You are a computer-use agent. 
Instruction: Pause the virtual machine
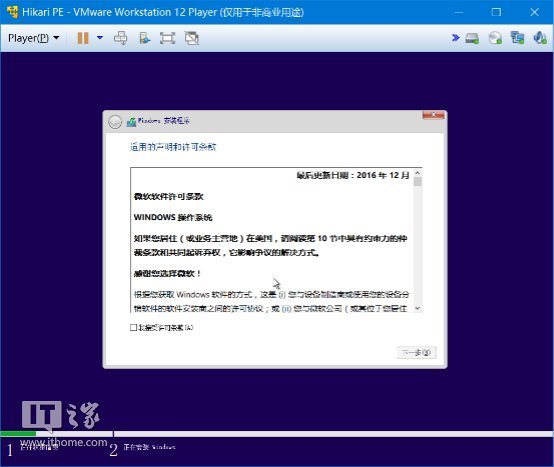83,38
